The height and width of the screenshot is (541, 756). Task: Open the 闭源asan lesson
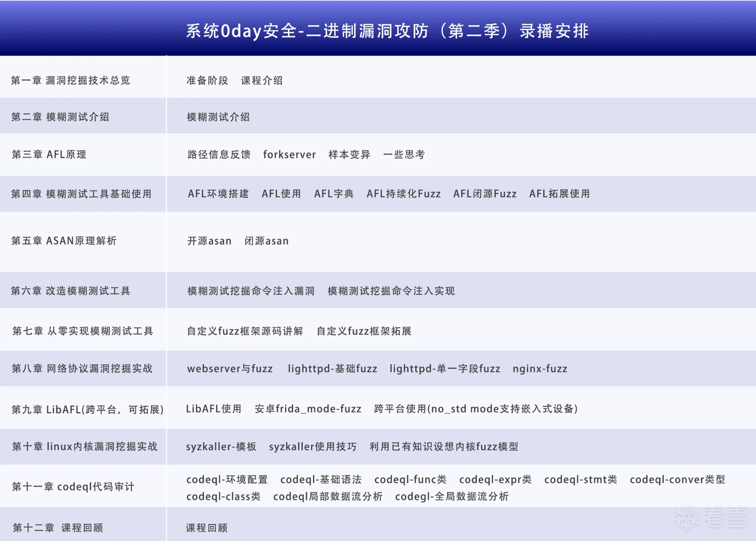pos(267,241)
